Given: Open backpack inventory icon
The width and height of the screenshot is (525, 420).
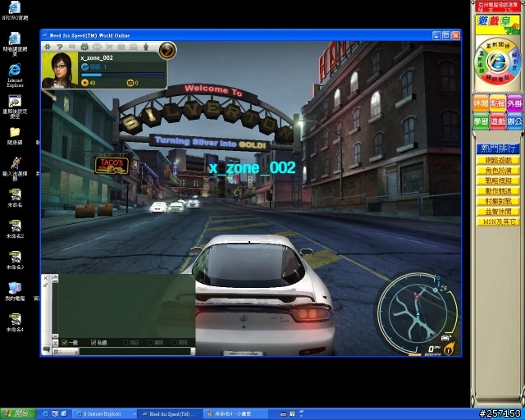Looking at the screenshot, I should (84, 47).
